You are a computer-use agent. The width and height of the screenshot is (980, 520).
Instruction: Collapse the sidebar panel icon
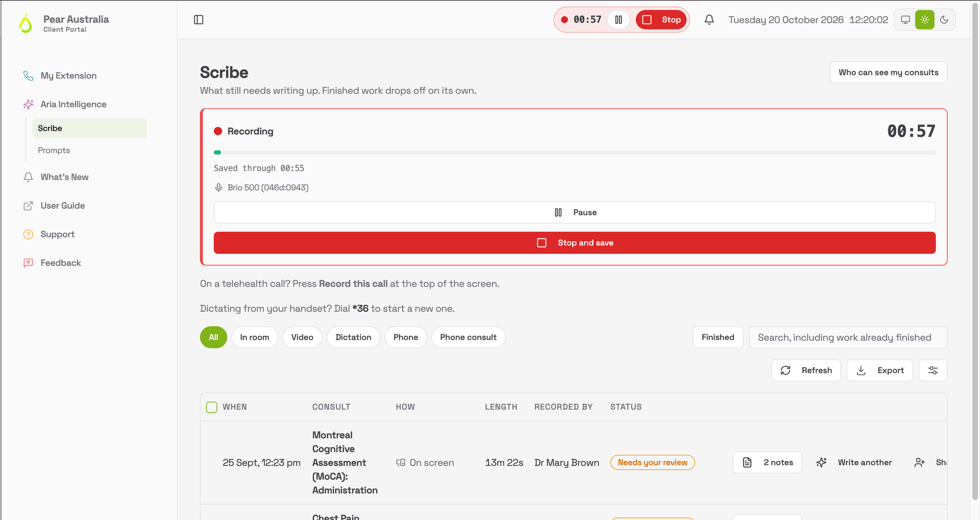pyautogui.click(x=198, y=20)
